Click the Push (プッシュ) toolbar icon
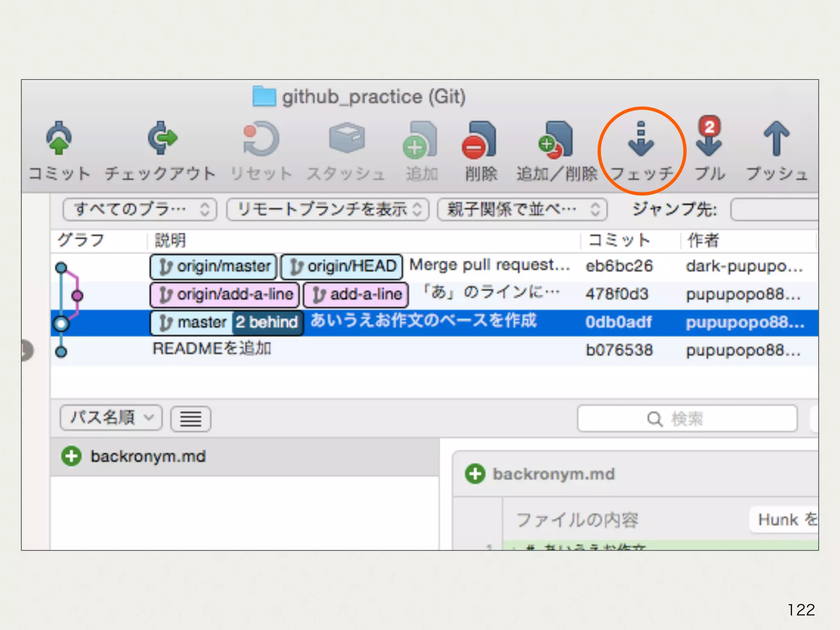The width and height of the screenshot is (840, 630). click(x=776, y=139)
